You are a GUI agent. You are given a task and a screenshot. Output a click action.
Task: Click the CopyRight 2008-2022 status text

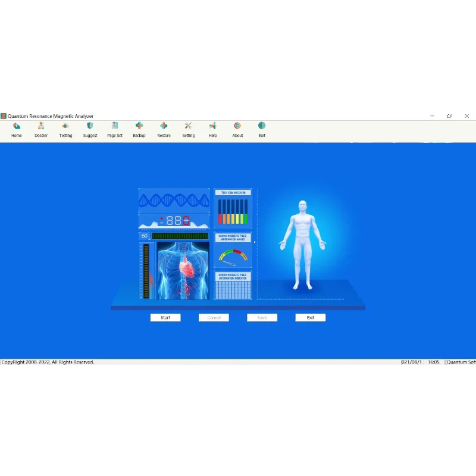tap(48, 362)
